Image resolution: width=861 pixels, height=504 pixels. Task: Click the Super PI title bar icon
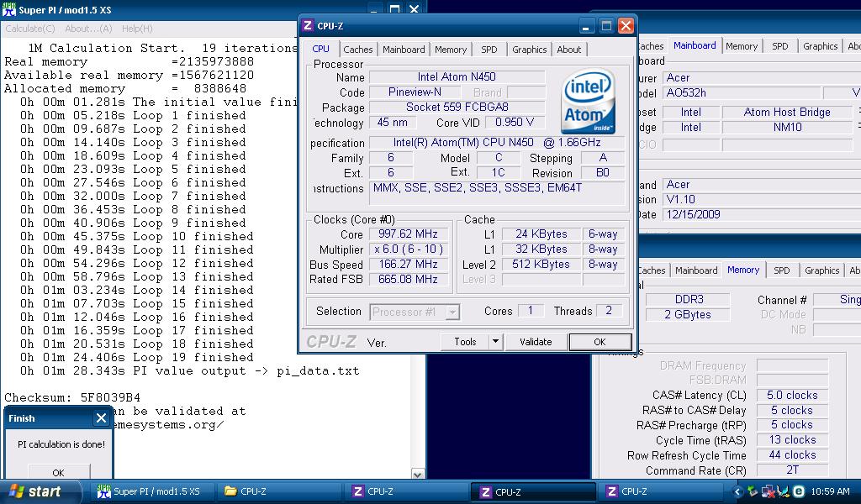click(x=8, y=9)
